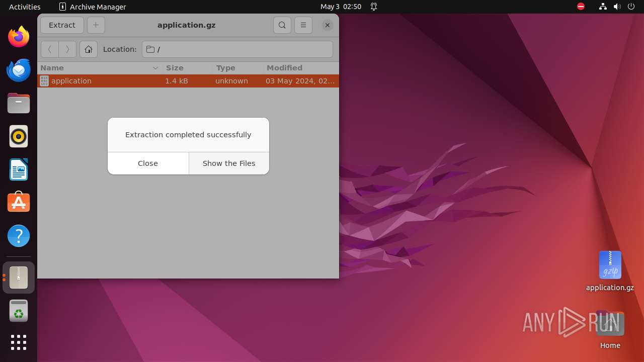
Task: Launch Thunderbird mail from the dock
Action: 19,70
